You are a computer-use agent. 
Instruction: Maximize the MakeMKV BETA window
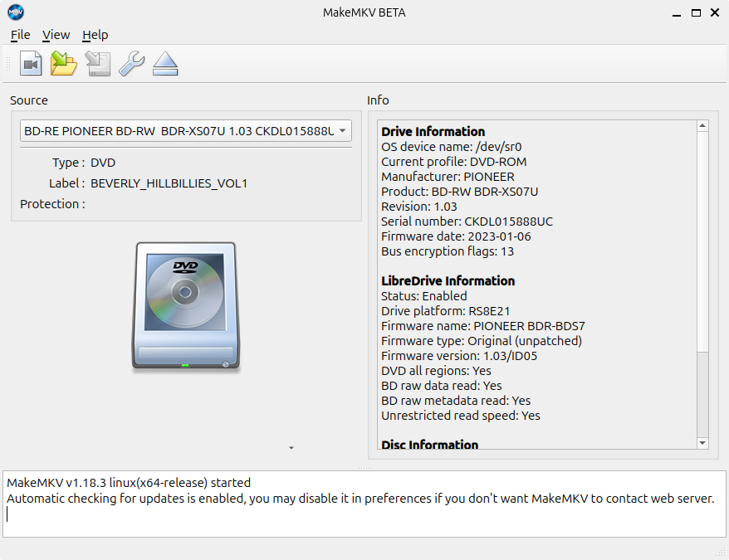point(696,12)
